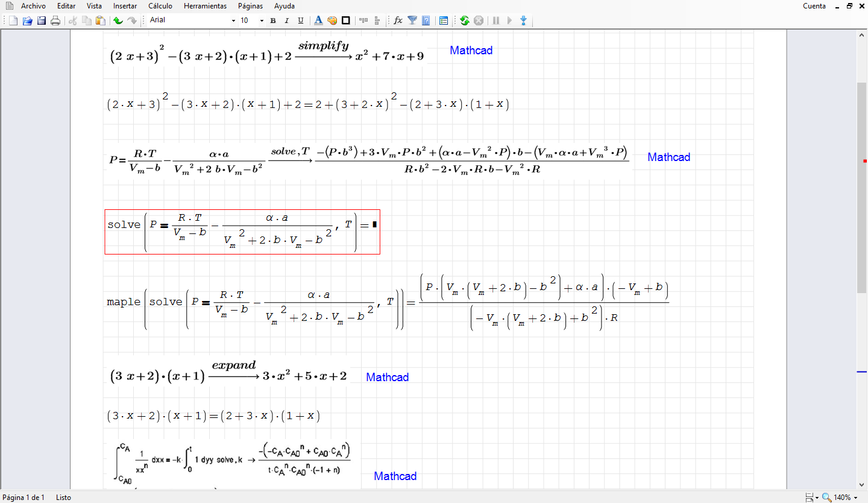Open the Print icon in toolbar
This screenshot has width=868, height=503.
pyautogui.click(x=55, y=21)
